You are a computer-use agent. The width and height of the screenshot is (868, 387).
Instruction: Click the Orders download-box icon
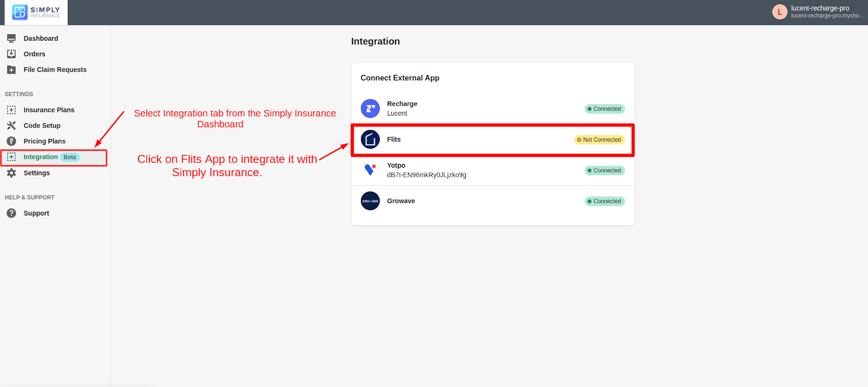point(11,54)
